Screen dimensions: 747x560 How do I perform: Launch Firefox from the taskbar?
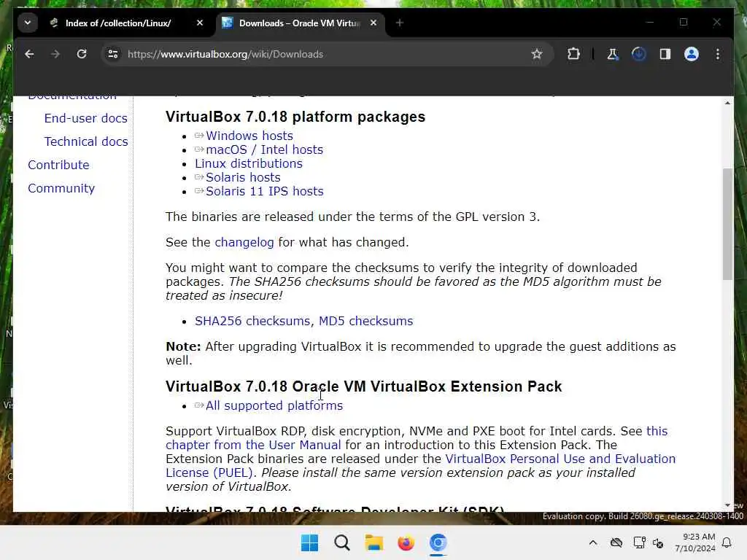(x=406, y=542)
